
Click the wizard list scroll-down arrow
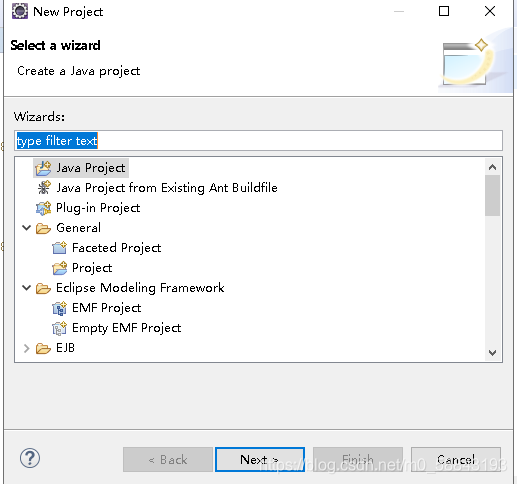pyautogui.click(x=492, y=353)
